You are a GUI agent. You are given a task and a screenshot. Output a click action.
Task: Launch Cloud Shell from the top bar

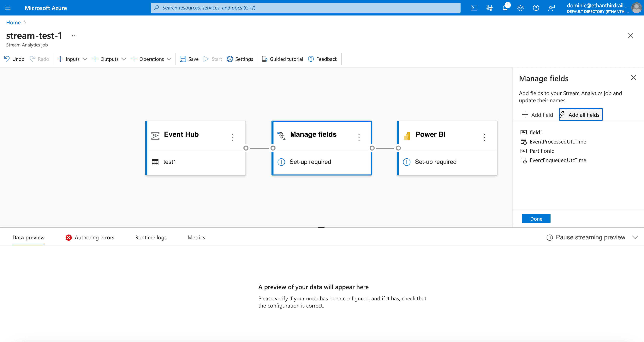coord(474,8)
